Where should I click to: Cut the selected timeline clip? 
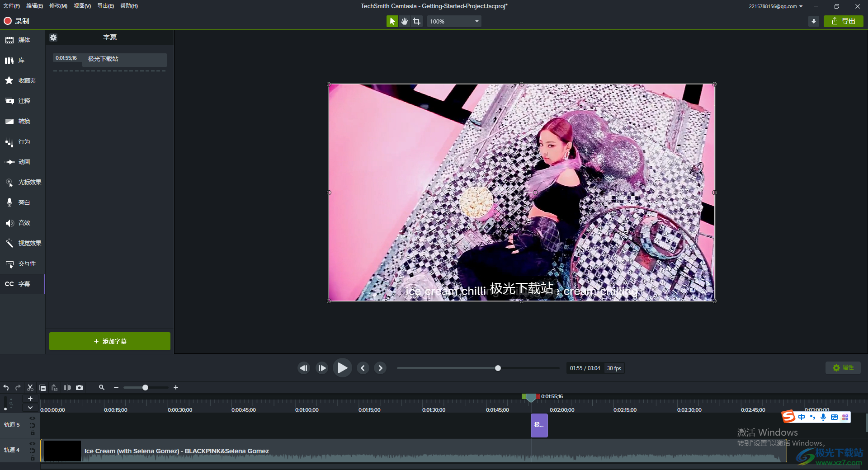[30, 388]
